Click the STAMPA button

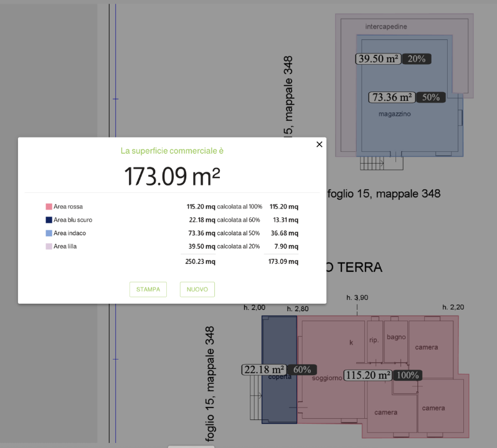(148, 289)
